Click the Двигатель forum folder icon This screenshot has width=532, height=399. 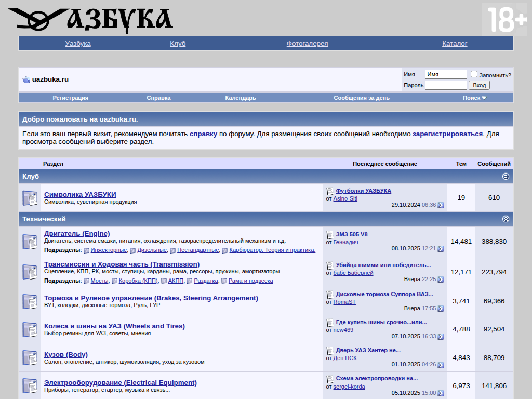pos(30,242)
